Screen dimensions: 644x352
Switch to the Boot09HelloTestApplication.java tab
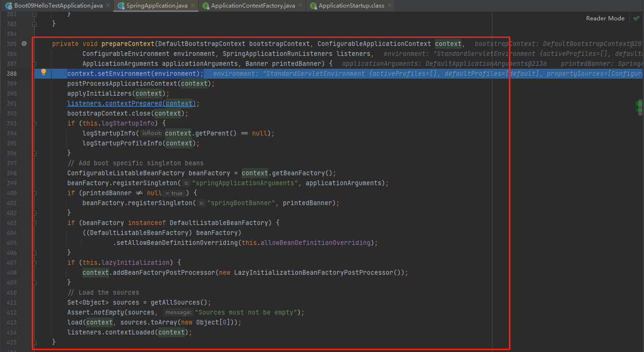click(58, 6)
